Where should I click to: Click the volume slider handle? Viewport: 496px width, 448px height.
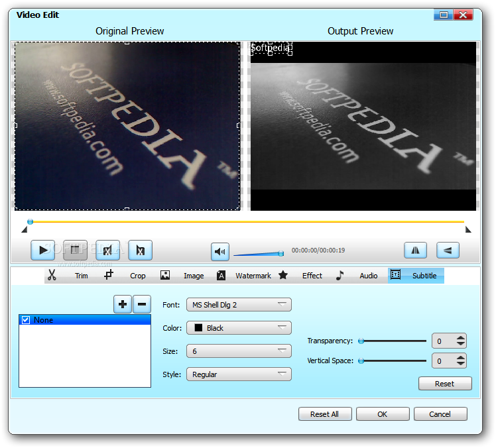click(x=281, y=253)
